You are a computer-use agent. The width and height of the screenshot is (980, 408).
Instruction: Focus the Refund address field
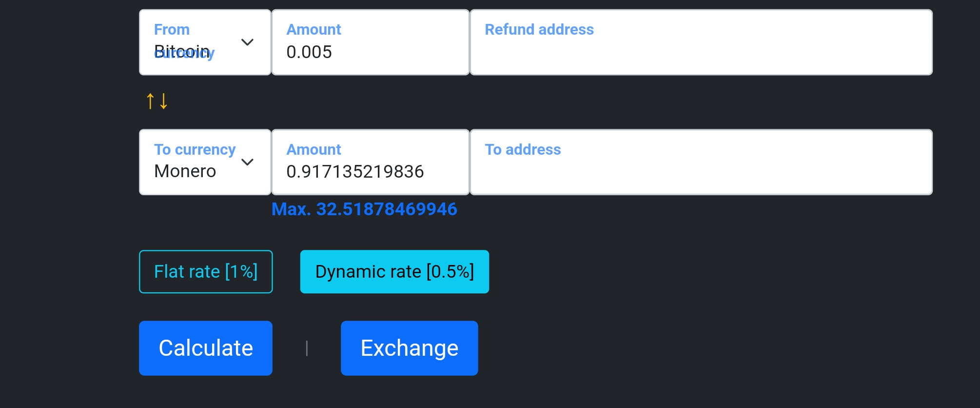coord(701,42)
